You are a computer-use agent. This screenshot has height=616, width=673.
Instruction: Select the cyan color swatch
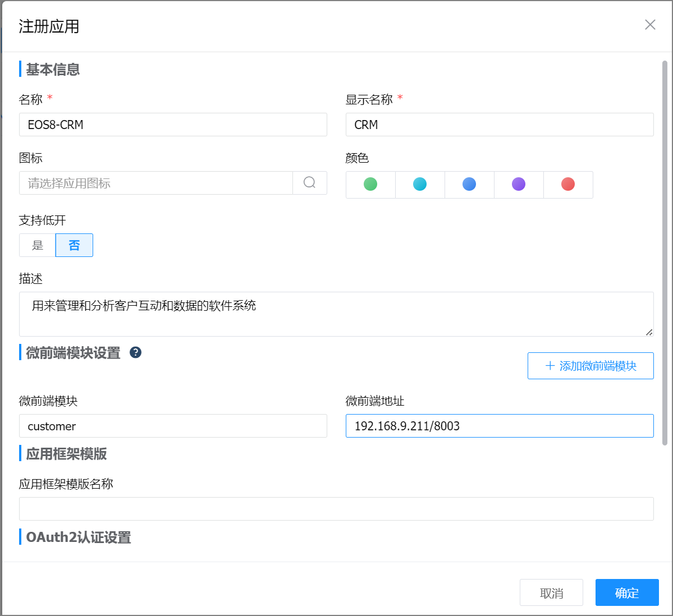click(x=420, y=185)
